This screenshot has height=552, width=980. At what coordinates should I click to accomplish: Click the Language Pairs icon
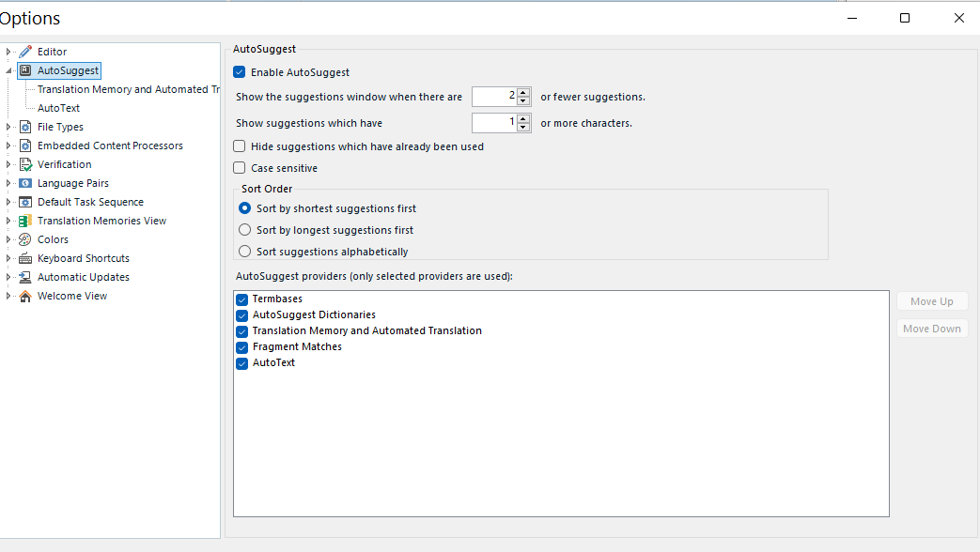(25, 183)
